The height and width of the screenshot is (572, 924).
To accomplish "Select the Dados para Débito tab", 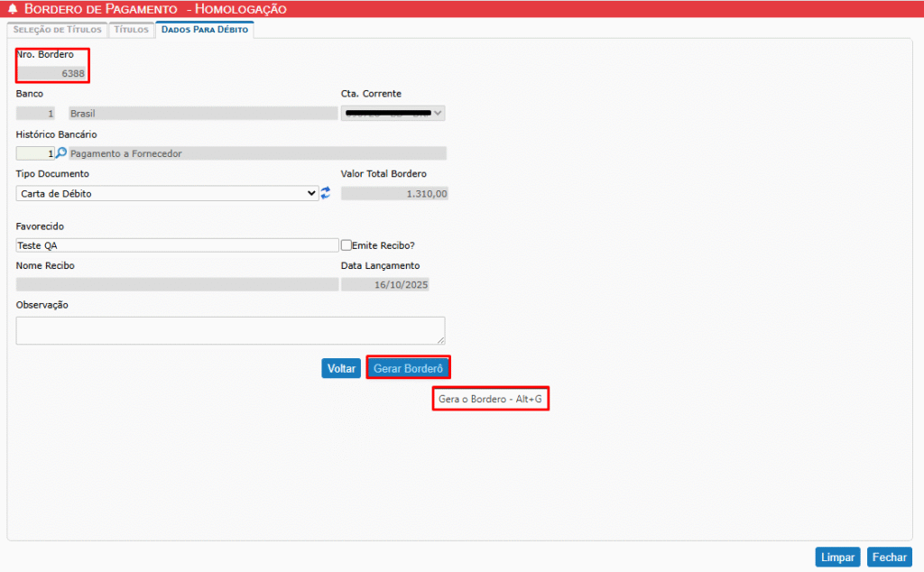I will coord(204,29).
